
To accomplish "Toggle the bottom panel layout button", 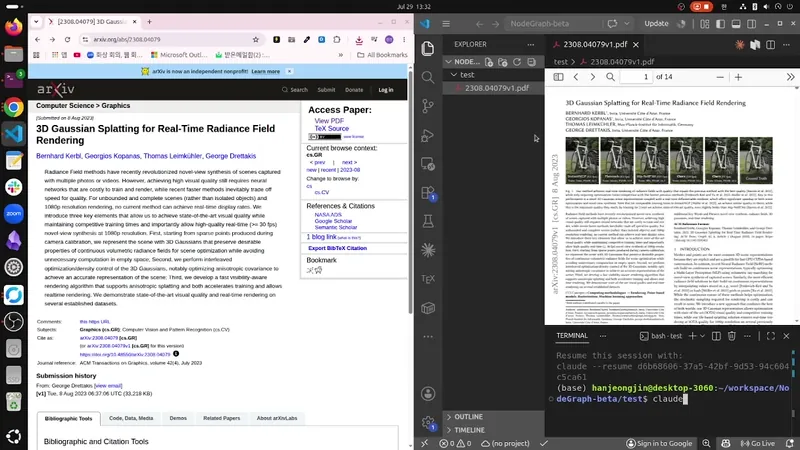I will tap(736, 24).
